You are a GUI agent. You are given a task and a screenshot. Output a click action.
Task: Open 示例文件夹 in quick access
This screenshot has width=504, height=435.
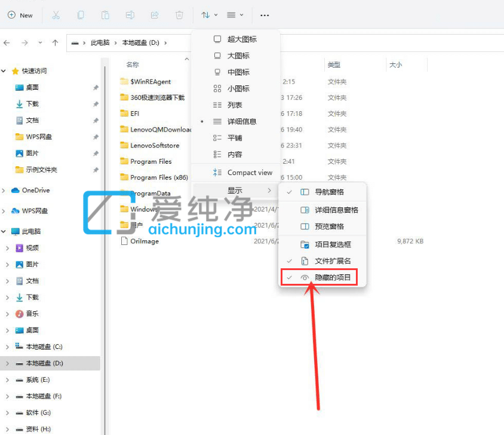click(x=36, y=170)
